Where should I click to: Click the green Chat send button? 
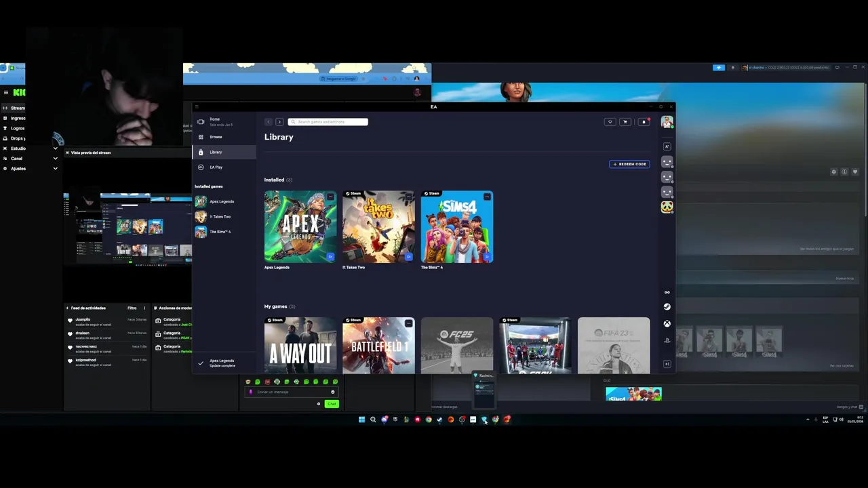(331, 404)
